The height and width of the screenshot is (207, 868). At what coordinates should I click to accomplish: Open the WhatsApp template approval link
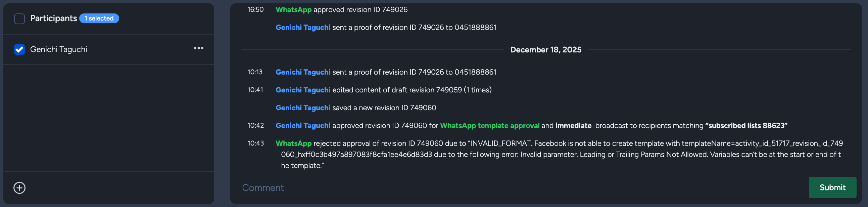pos(489,125)
